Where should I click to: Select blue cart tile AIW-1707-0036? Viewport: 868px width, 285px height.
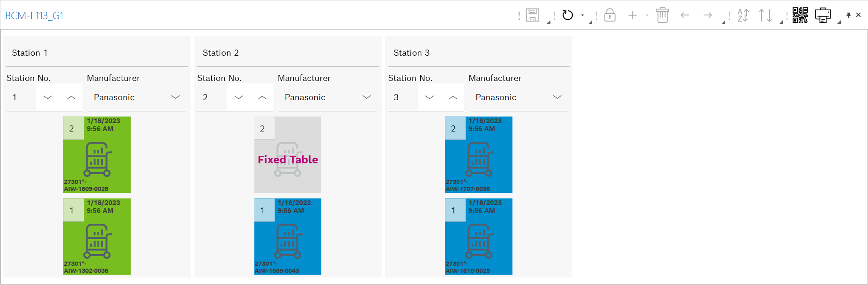click(x=479, y=154)
